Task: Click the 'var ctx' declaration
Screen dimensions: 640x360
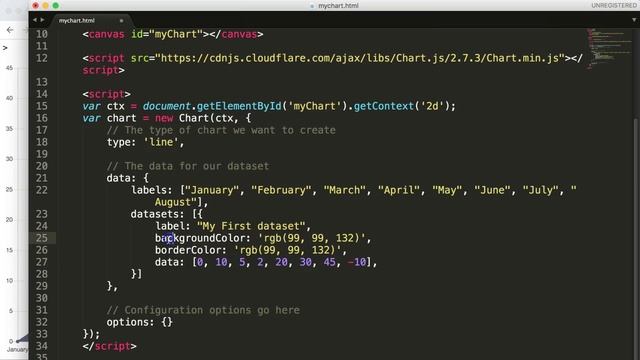Action: pos(104,107)
